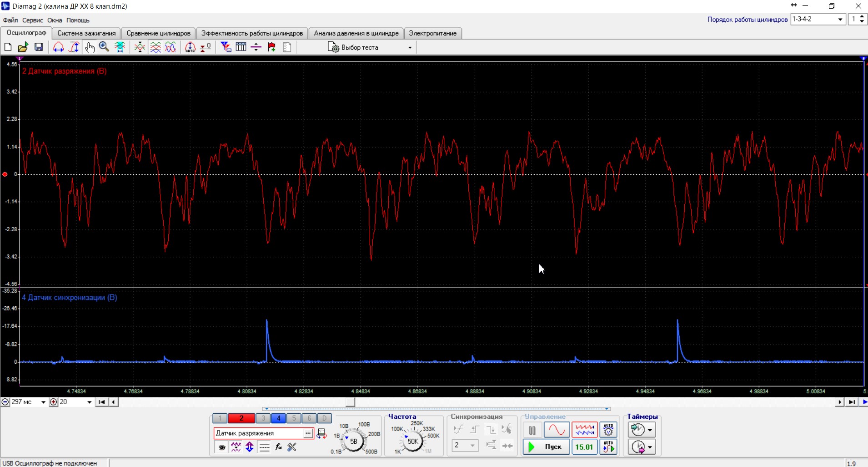Image resolution: width=868 pixels, height=467 pixels.
Task: Toggle channel 3 button
Action: [x=263, y=418]
